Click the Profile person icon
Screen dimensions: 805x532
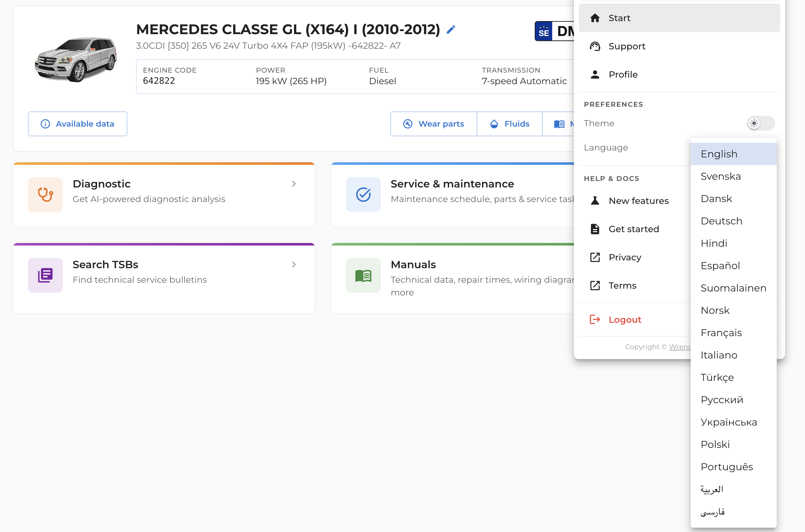595,74
